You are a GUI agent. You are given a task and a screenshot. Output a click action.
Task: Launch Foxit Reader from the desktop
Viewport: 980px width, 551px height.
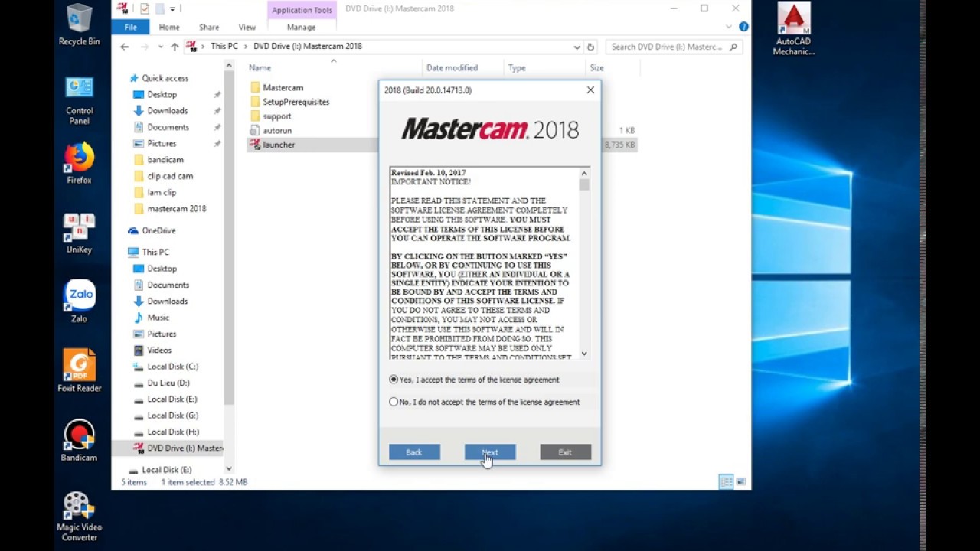click(79, 371)
